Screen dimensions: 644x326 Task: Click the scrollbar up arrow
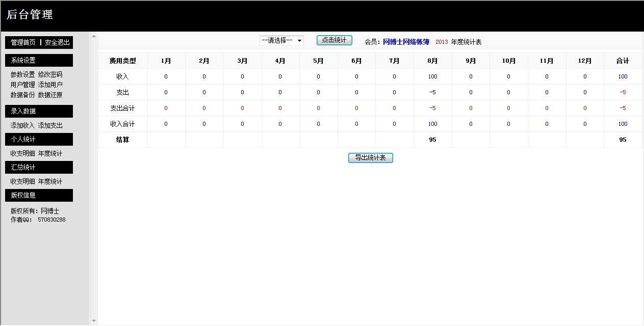click(x=94, y=36)
